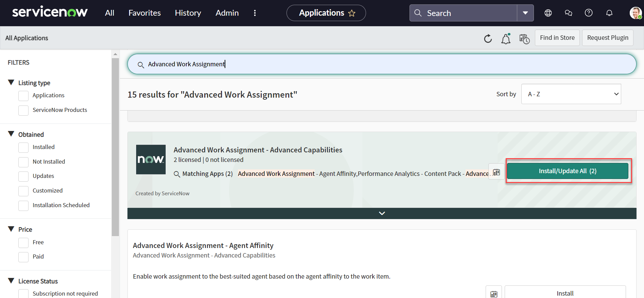This screenshot has width=644, height=298.
Task: Click Install/Update All (2) button
Action: point(567,171)
